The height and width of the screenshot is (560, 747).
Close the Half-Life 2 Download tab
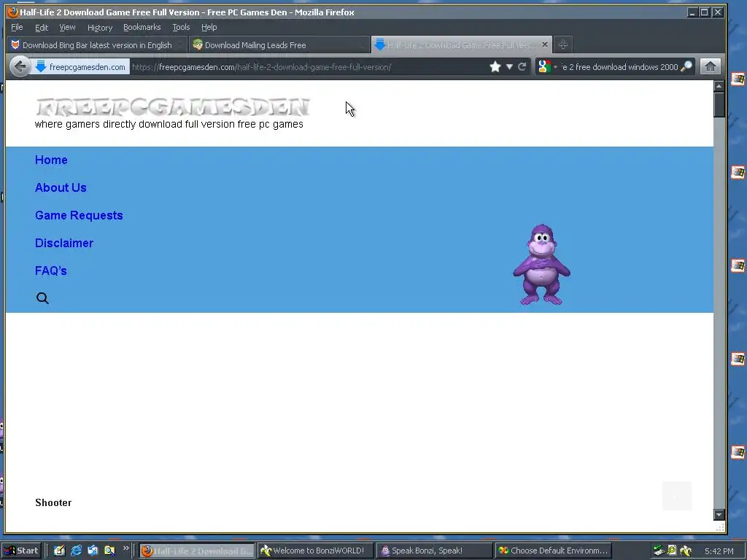pos(544,44)
